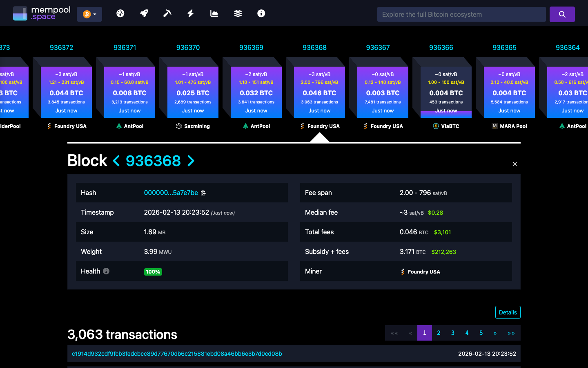Open the mining pickaxe section
The width and height of the screenshot is (588, 368).
pyautogui.click(x=167, y=13)
